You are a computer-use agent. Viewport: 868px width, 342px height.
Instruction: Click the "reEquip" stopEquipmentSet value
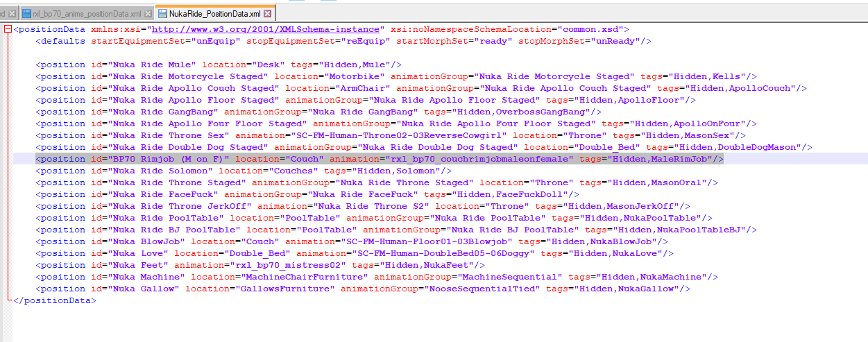coord(364,42)
